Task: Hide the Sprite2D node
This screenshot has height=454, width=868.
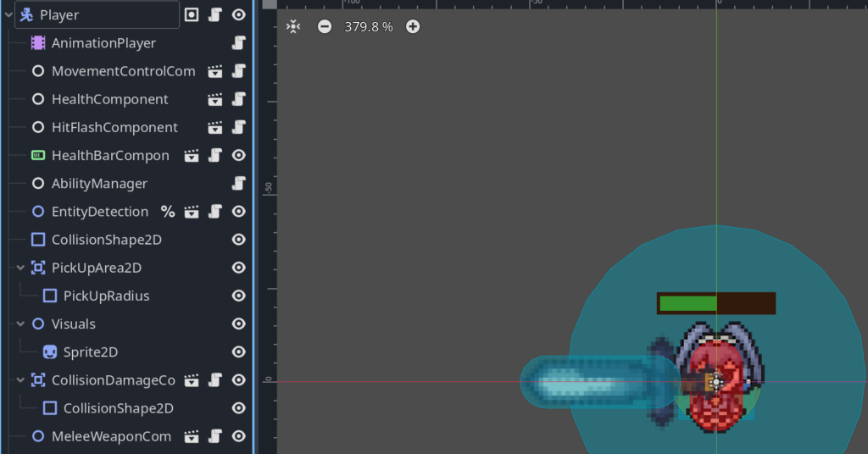Action: [238, 352]
